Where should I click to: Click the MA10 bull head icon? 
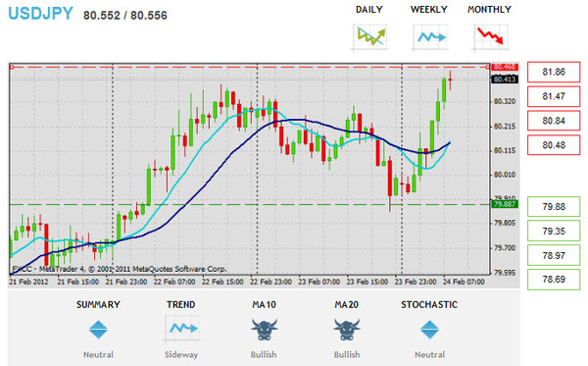[264, 330]
